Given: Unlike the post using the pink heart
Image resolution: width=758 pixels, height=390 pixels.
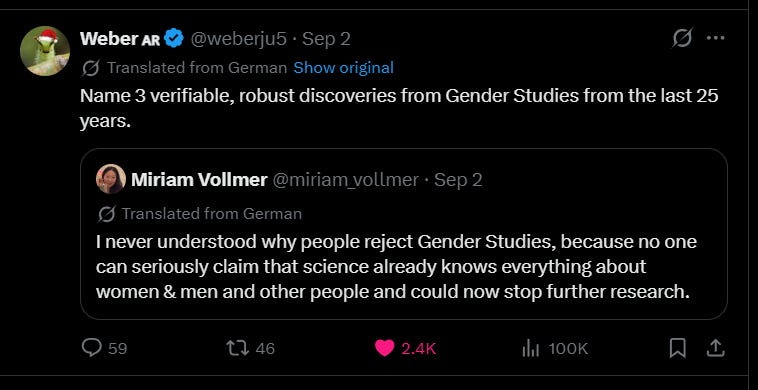Looking at the screenshot, I should pos(384,347).
